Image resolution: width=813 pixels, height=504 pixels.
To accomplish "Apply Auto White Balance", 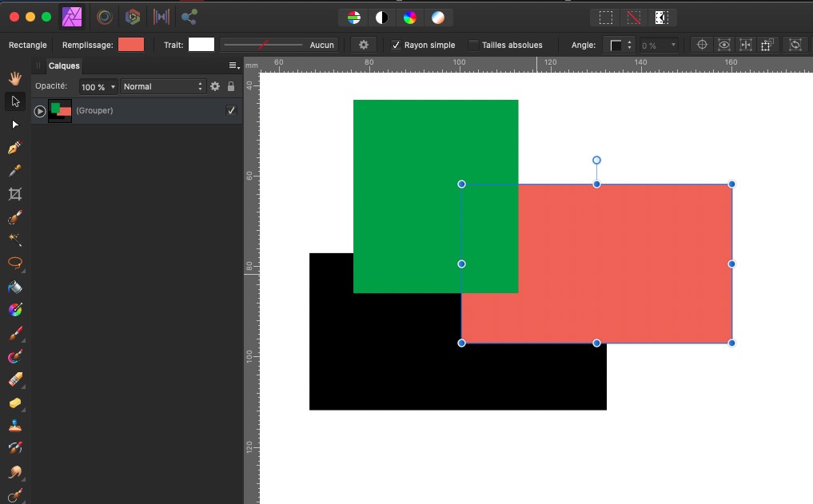I will pyautogui.click(x=438, y=18).
